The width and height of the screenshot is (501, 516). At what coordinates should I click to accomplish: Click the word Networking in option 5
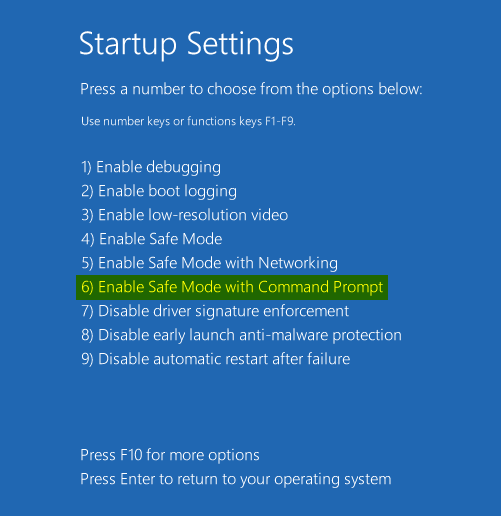click(x=298, y=263)
